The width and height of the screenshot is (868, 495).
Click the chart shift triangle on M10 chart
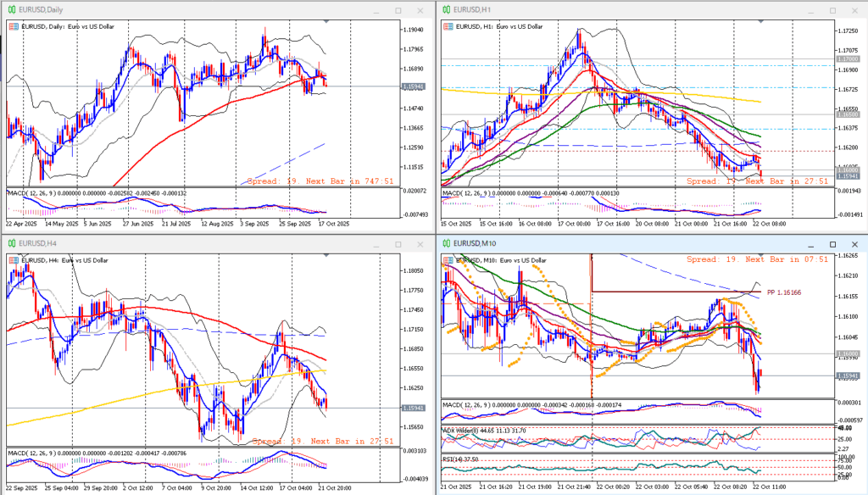[x=761, y=254]
